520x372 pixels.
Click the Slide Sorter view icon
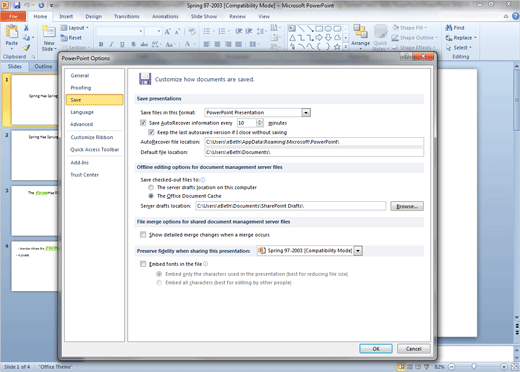tap(410, 367)
